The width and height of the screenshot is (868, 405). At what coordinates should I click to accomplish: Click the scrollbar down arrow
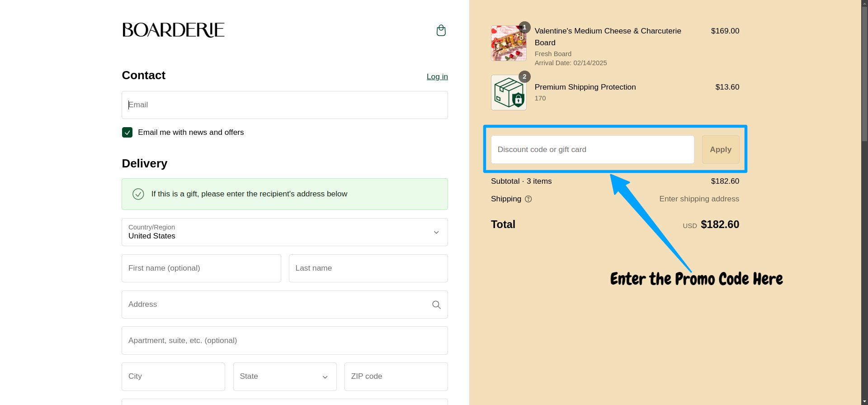[864, 401]
